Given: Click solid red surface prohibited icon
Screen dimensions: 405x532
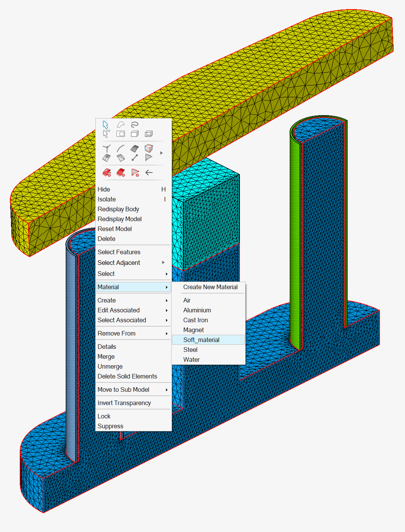Looking at the screenshot, I should (x=121, y=173).
